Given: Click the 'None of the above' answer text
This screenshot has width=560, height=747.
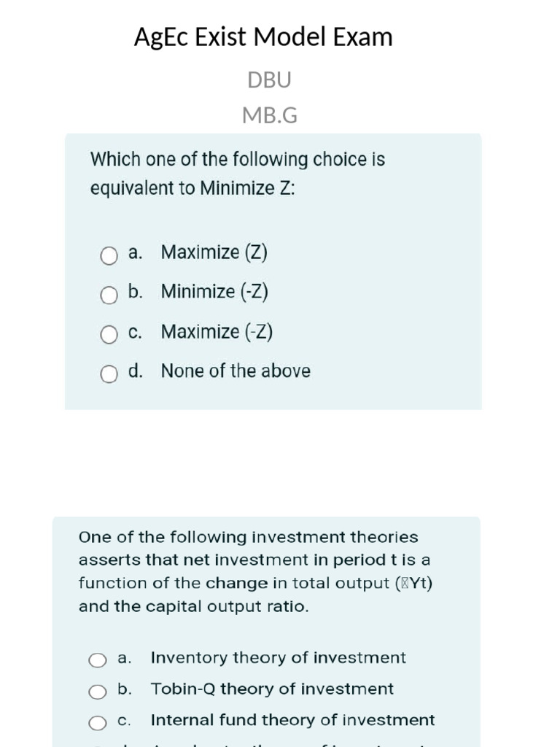Looking at the screenshot, I should point(236,371).
